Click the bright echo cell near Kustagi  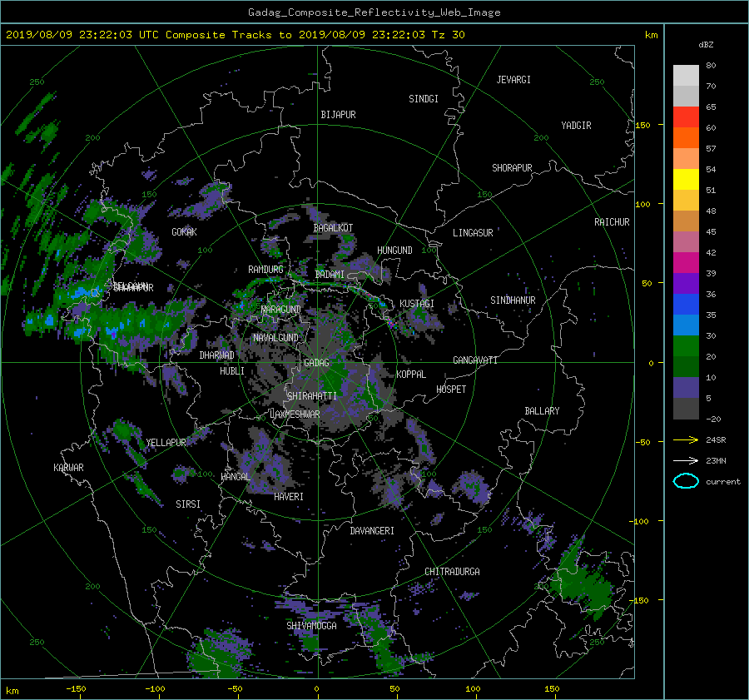[x=392, y=325]
